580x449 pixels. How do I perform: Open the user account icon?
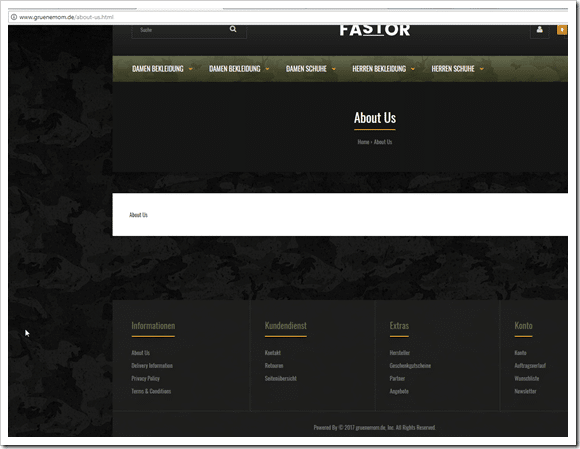(x=539, y=30)
